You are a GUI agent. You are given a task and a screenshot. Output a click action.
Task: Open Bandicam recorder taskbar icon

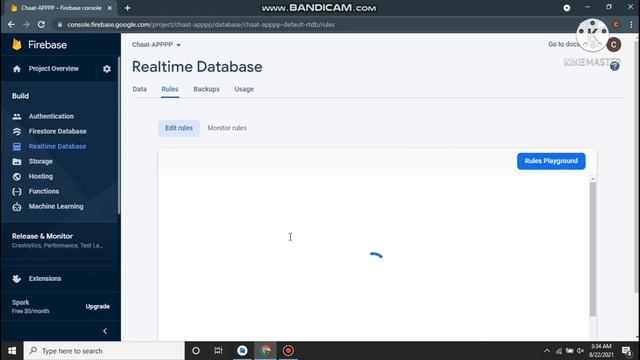click(x=288, y=351)
